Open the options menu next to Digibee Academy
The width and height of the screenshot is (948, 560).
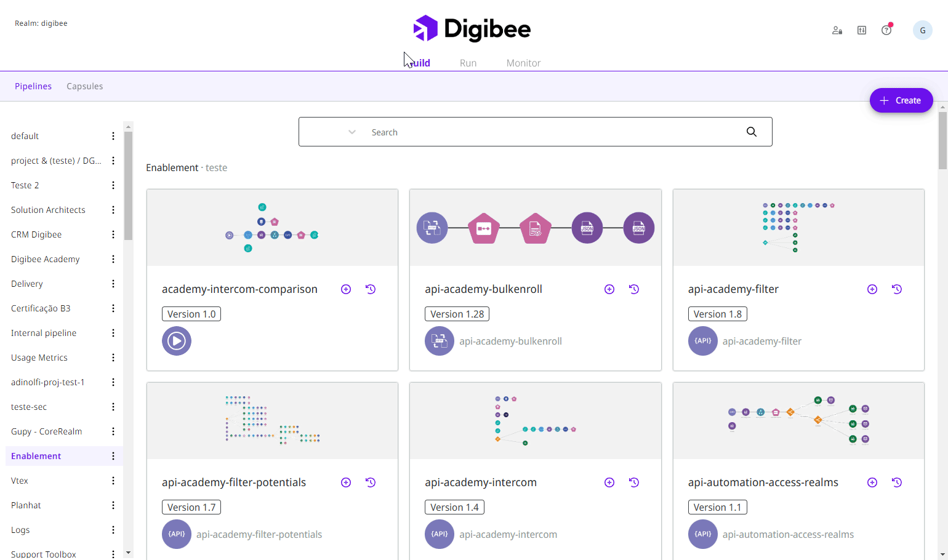(x=113, y=259)
